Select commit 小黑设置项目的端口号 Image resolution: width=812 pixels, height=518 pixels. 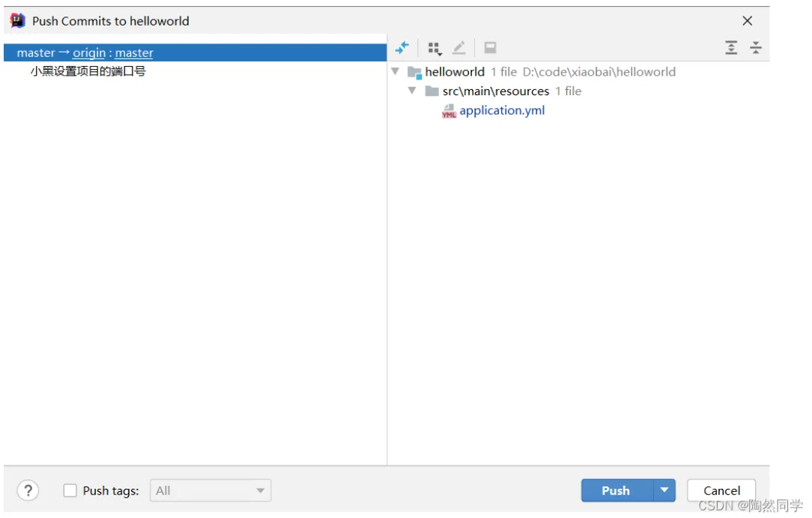88,71
